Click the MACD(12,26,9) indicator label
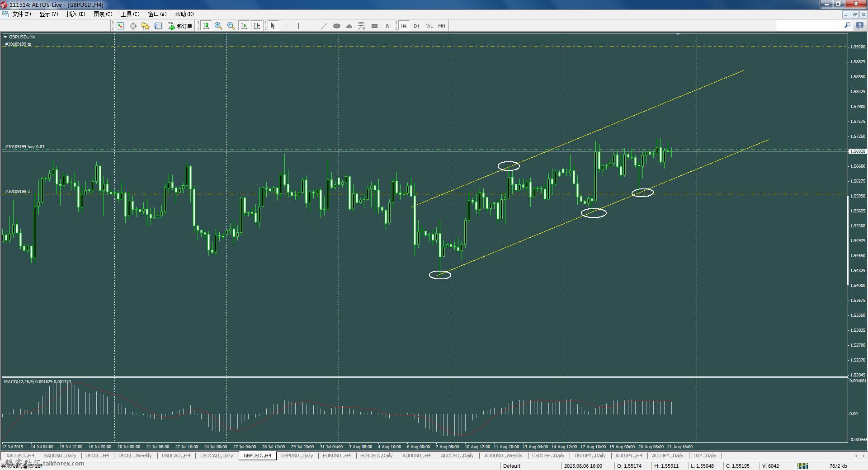Image resolution: width=868 pixels, height=470 pixels. (x=38, y=382)
